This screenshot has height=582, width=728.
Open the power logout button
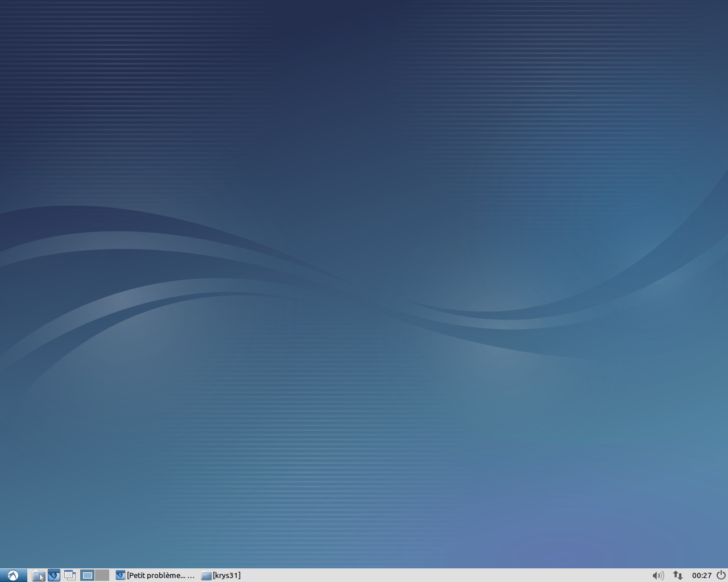coord(721,575)
